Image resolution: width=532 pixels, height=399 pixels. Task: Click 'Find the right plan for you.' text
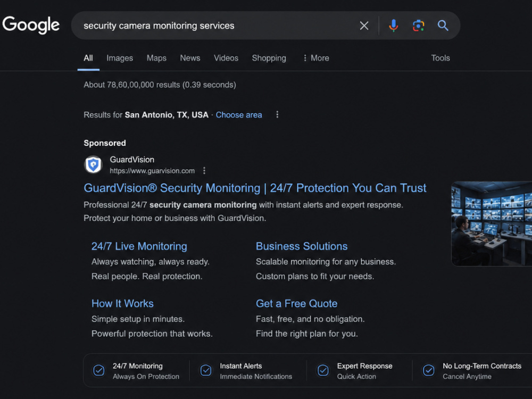[307, 334]
